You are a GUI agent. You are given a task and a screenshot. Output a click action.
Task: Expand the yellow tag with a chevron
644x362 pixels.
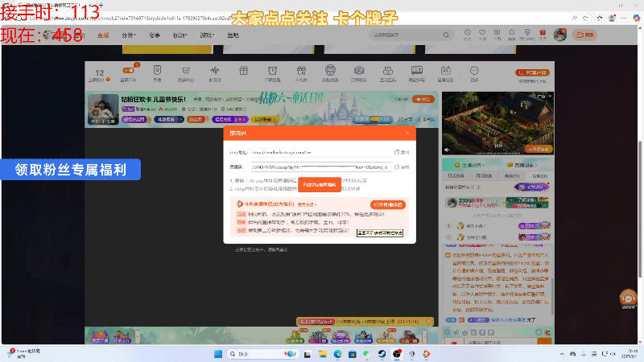pyautogui.click(x=265, y=119)
